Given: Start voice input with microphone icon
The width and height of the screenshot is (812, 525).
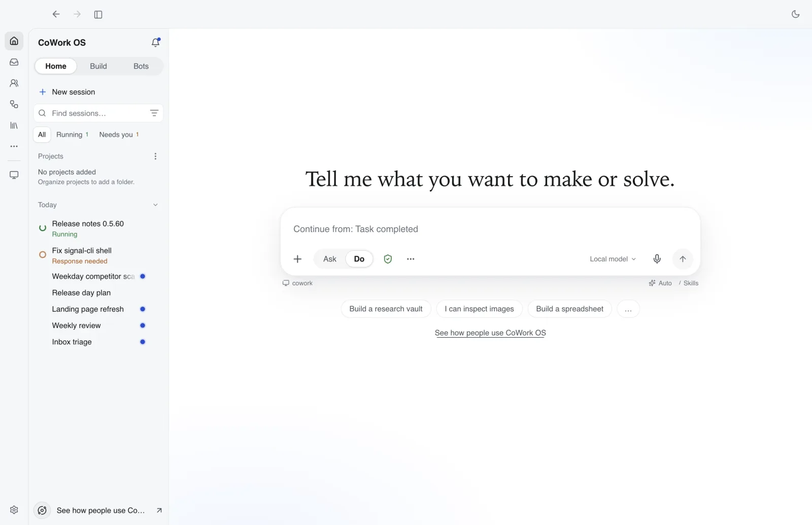Looking at the screenshot, I should [x=657, y=259].
